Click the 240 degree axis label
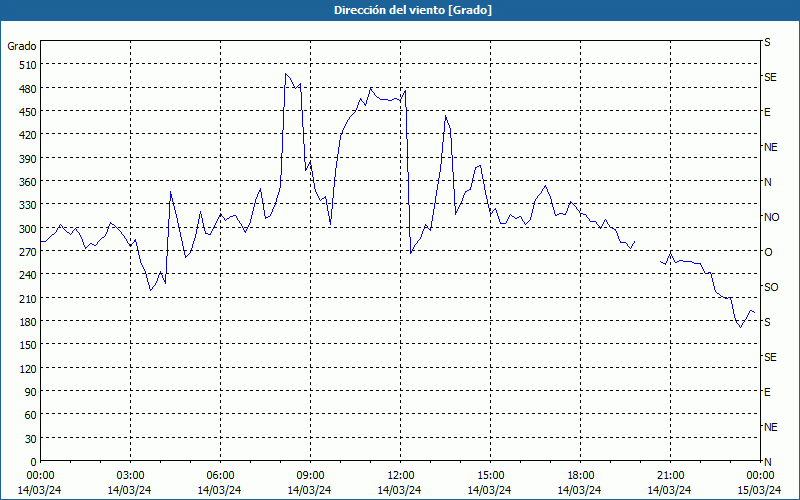 coord(29,275)
